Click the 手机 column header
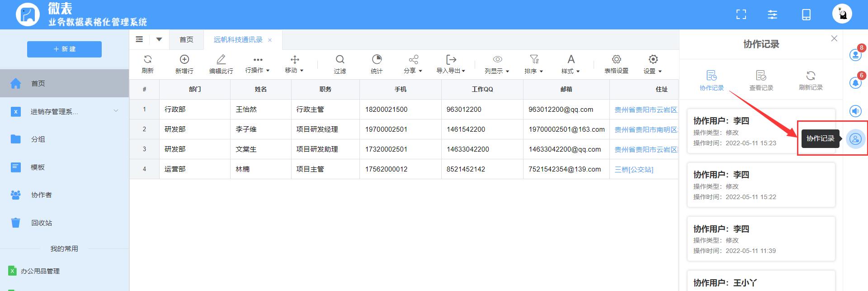This screenshot has width=868, height=291. pos(401,90)
